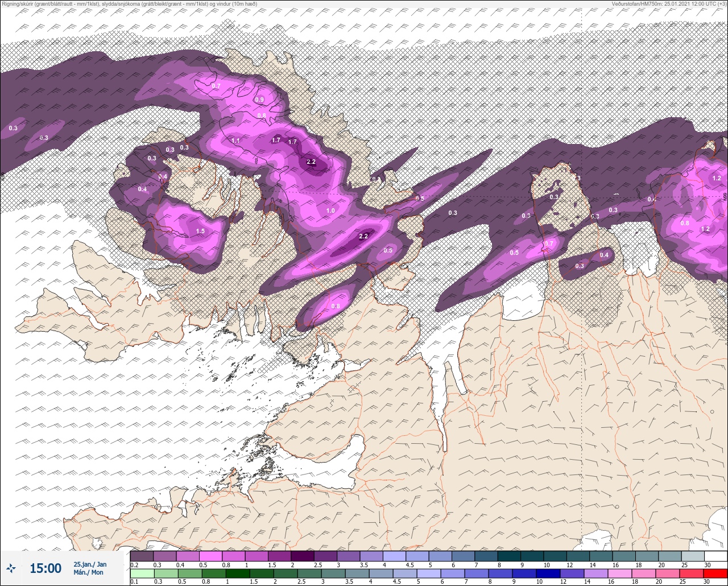Click the 1.1 precipitation value on the map

(x=236, y=141)
